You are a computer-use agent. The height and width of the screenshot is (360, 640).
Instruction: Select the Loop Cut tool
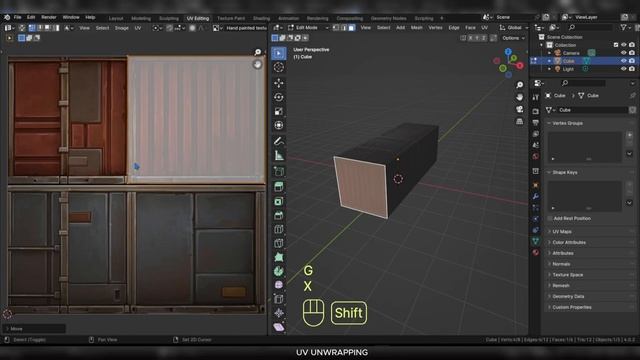coord(279,229)
